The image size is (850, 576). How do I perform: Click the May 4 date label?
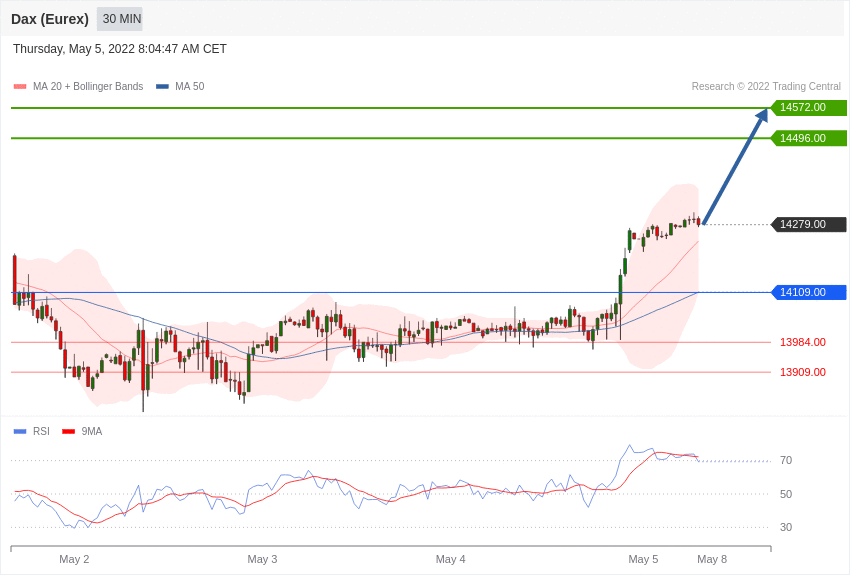450,559
